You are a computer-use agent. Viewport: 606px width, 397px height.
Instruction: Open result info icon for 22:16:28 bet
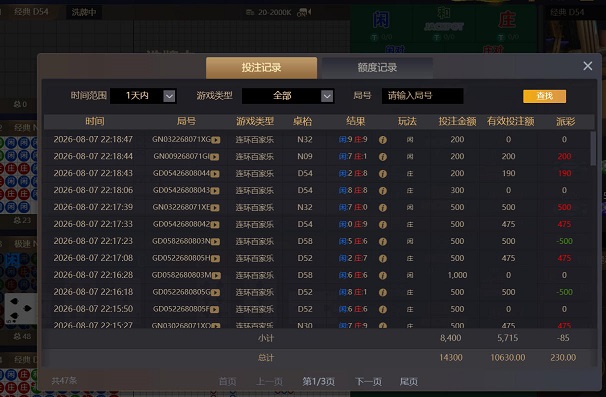click(383, 276)
